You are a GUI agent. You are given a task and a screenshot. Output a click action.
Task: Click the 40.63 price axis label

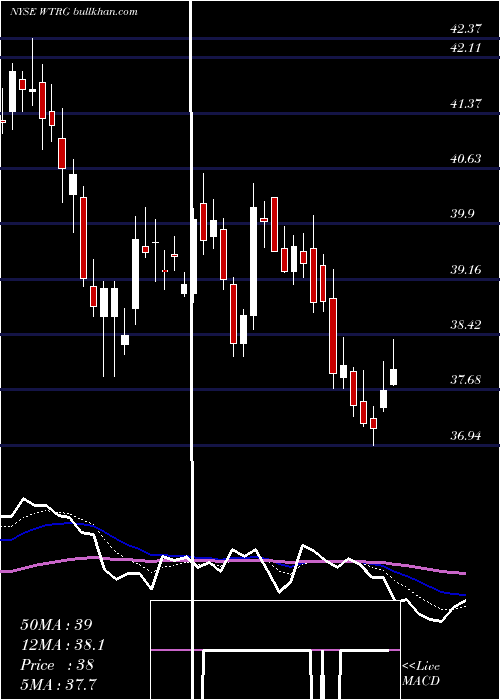[466, 158]
